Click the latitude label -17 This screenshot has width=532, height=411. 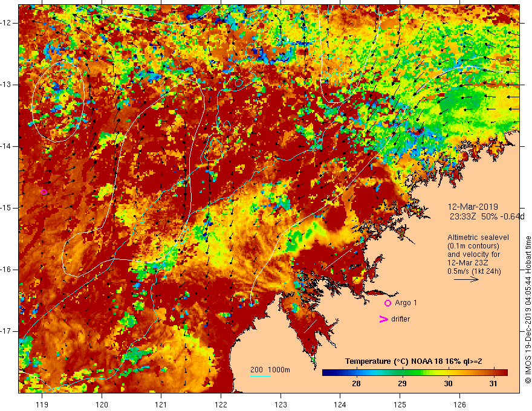pyautogui.click(x=7, y=331)
